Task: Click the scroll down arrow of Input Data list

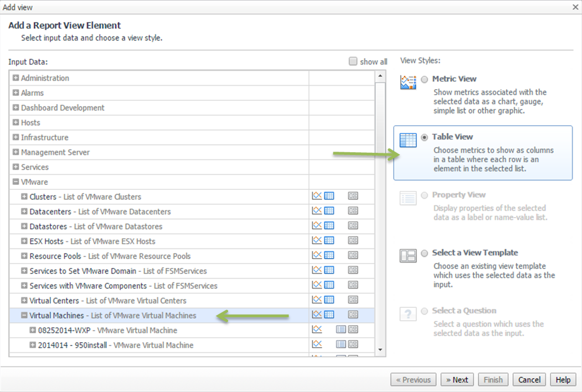Action: (380, 350)
